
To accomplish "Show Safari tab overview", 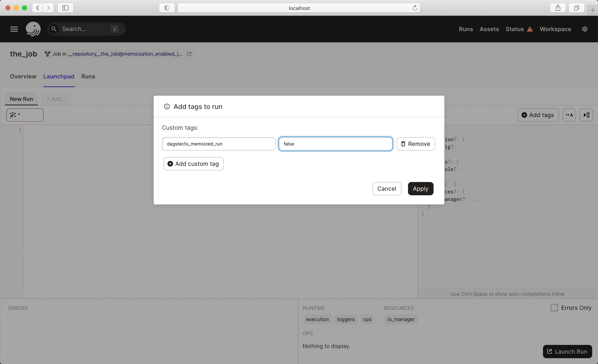I will [576, 8].
